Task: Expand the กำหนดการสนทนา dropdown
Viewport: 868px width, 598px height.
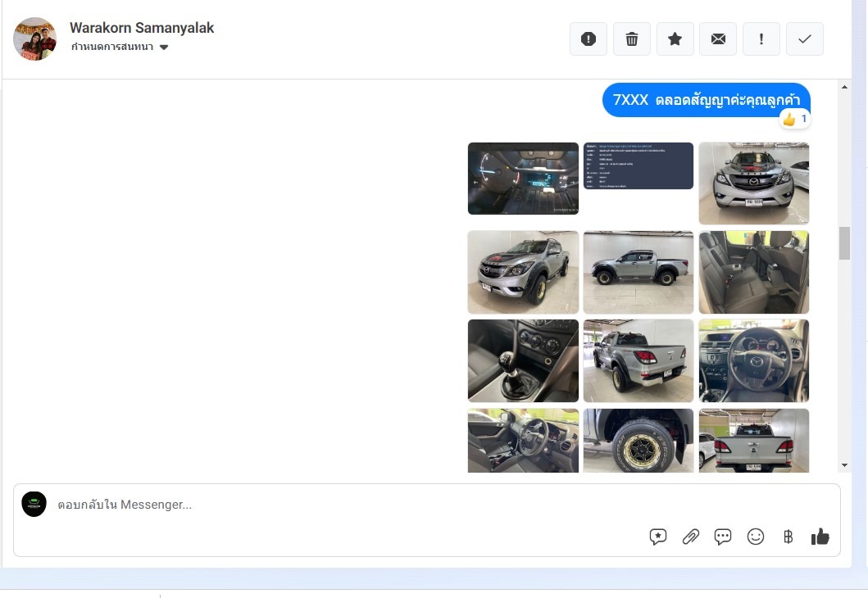Action: pos(163,48)
